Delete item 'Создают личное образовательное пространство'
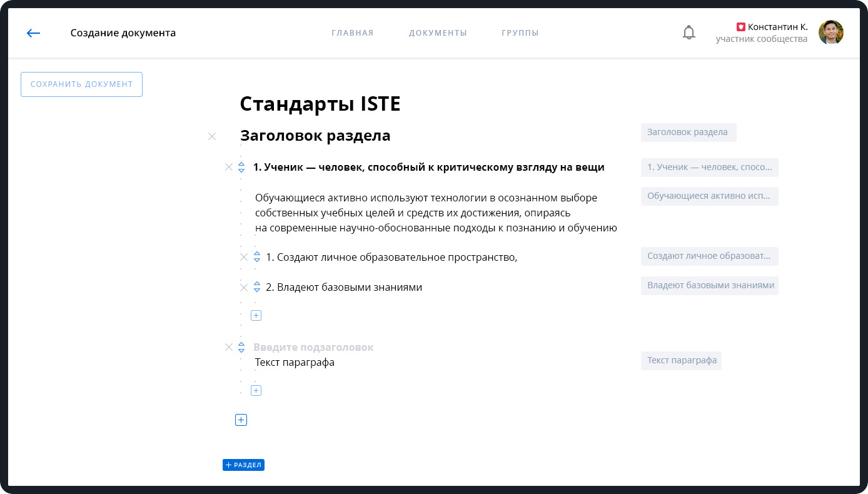 click(x=244, y=257)
